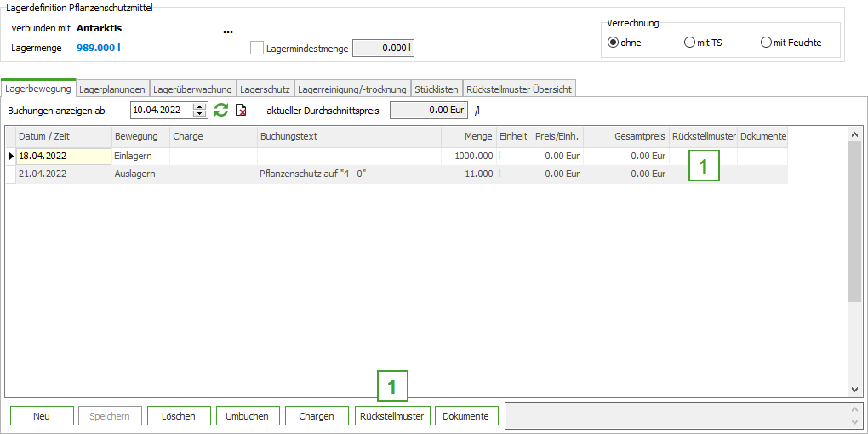Switch to the Lagerplanungen tab
Viewport: 868px width, 434px height.
(x=112, y=89)
